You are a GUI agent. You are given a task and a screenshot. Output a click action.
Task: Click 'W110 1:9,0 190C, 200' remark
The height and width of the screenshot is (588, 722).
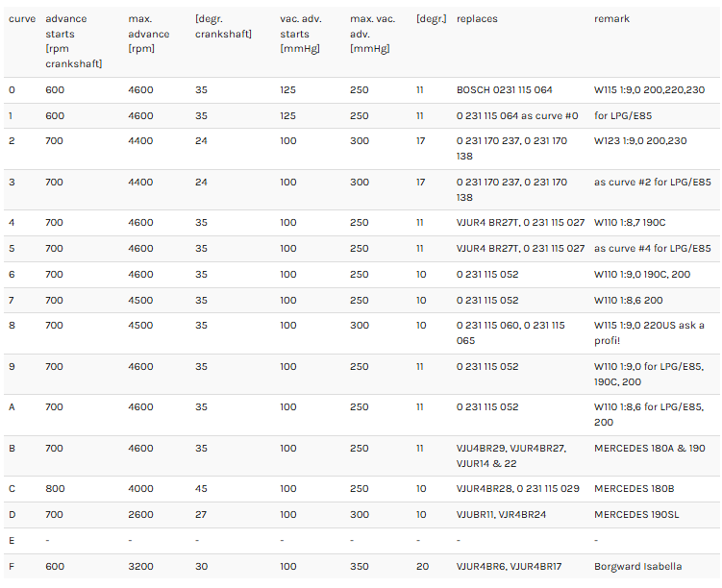tap(642, 275)
